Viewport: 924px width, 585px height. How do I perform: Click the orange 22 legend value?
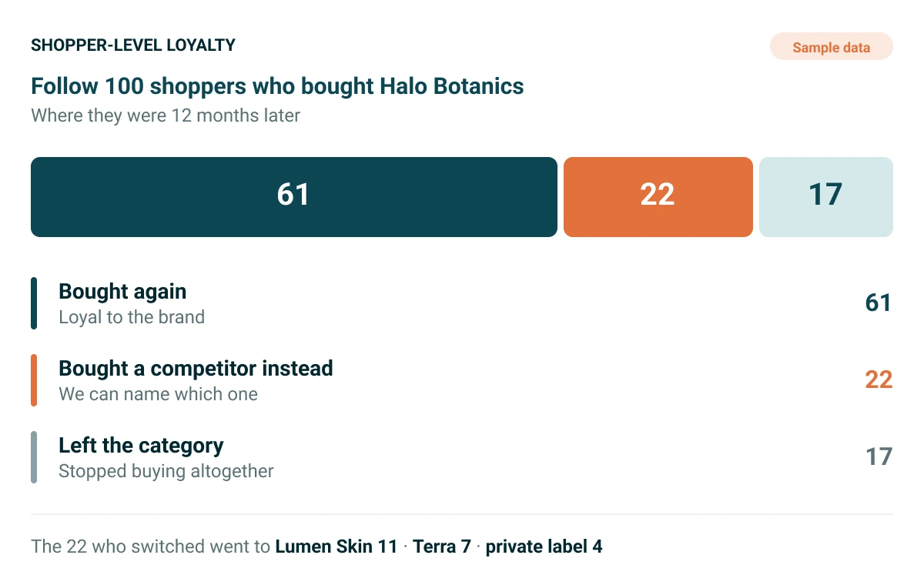(x=879, y=380)
